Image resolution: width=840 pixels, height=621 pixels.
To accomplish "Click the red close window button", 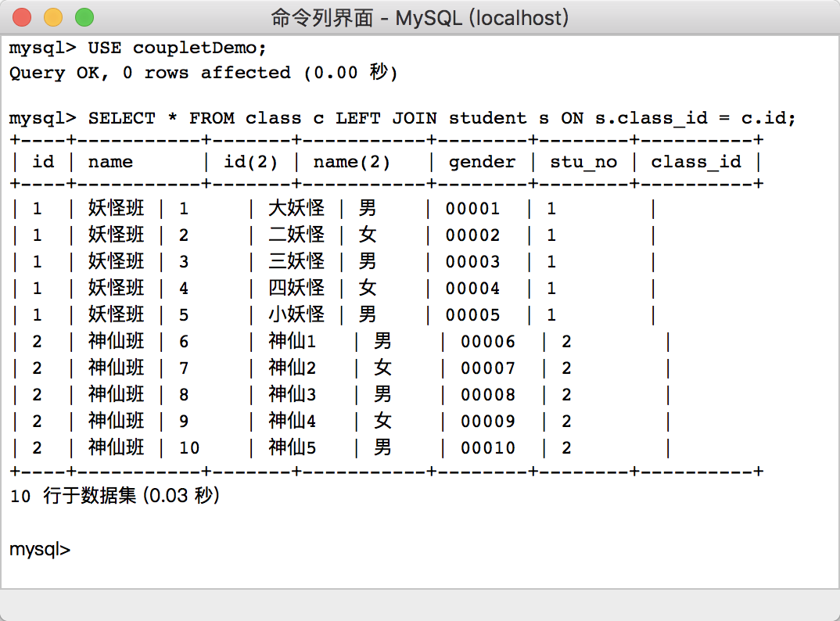I will [23, 16].
